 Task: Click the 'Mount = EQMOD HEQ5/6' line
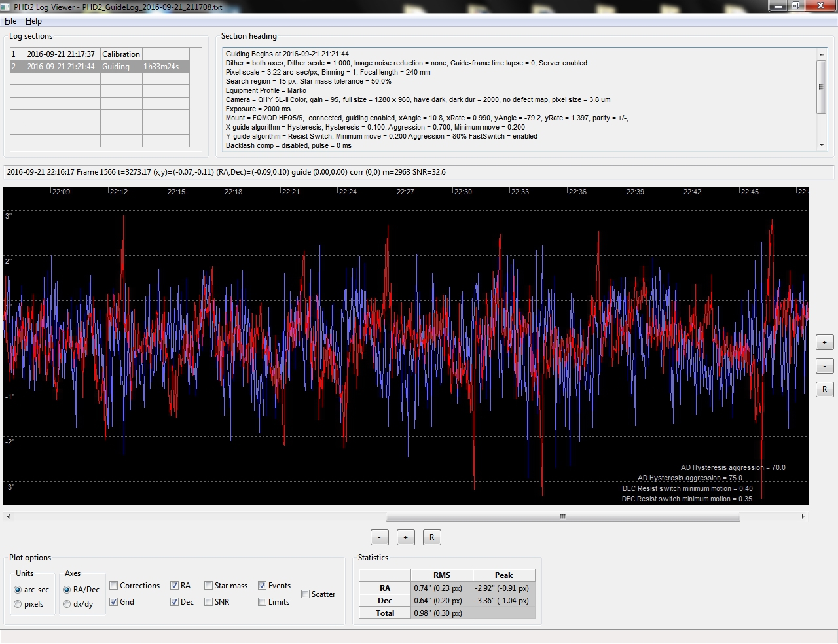point(427,118)
